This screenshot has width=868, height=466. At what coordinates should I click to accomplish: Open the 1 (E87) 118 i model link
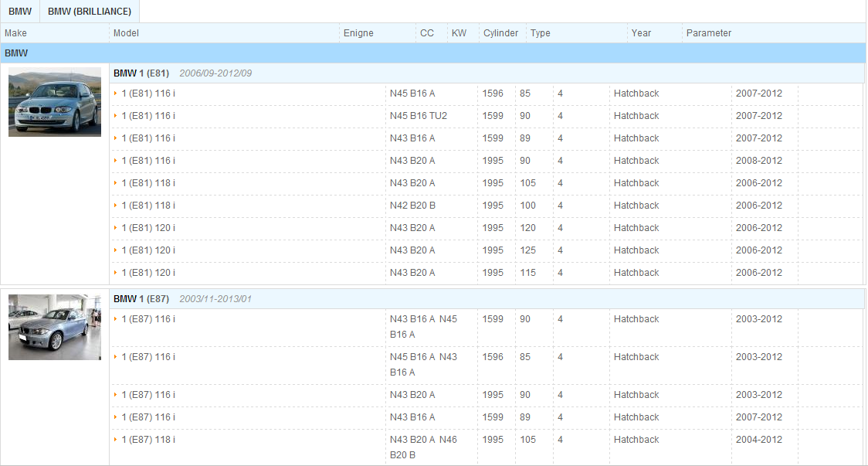148,440
